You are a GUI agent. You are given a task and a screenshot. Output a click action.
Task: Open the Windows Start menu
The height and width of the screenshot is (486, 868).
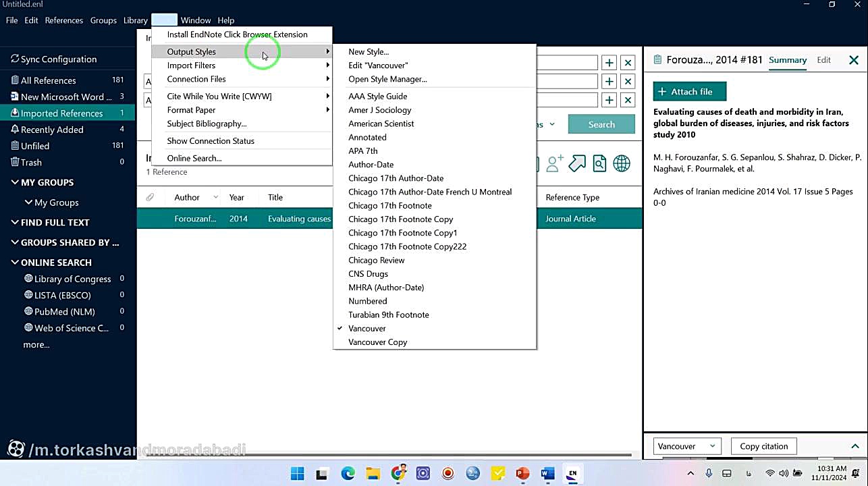pyautogui.click(x=297, y=474)
